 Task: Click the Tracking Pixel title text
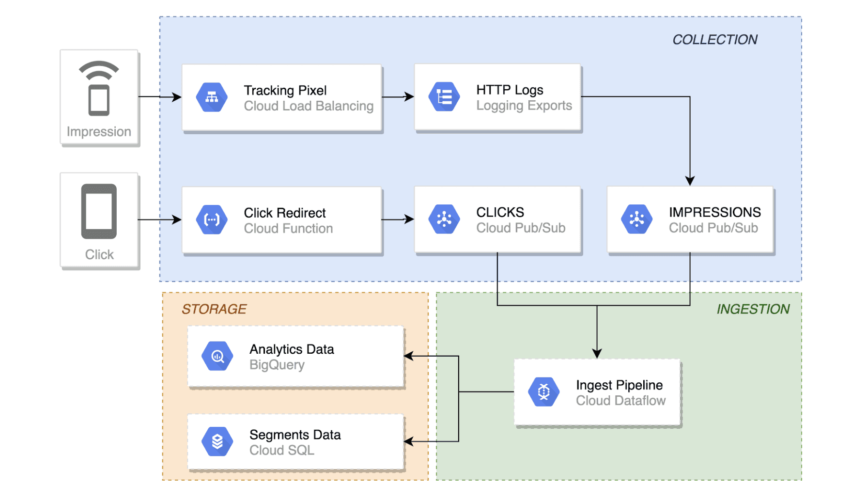(285, 90)
